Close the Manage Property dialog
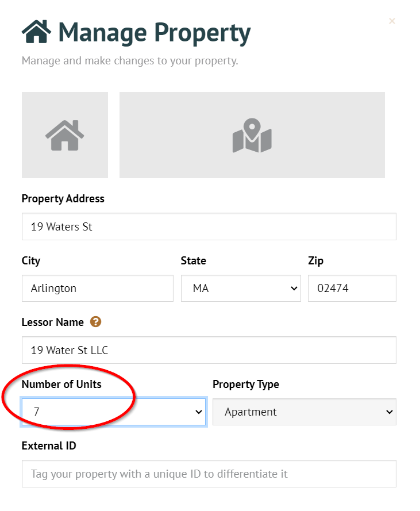The width and height of the screenshot is (420, 511). (392, 21)
